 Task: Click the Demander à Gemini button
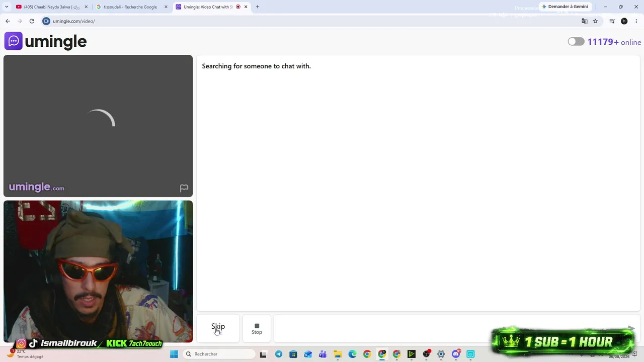565,7
